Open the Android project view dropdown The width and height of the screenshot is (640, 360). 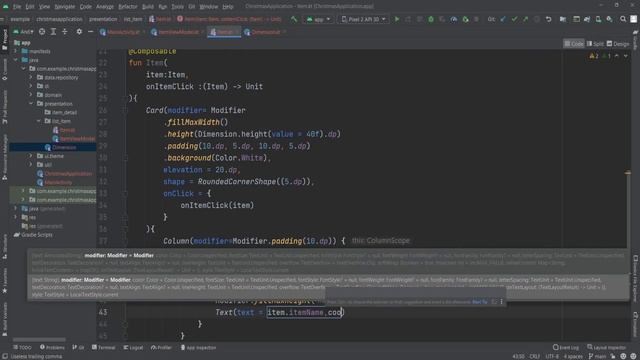click(24, 31)
